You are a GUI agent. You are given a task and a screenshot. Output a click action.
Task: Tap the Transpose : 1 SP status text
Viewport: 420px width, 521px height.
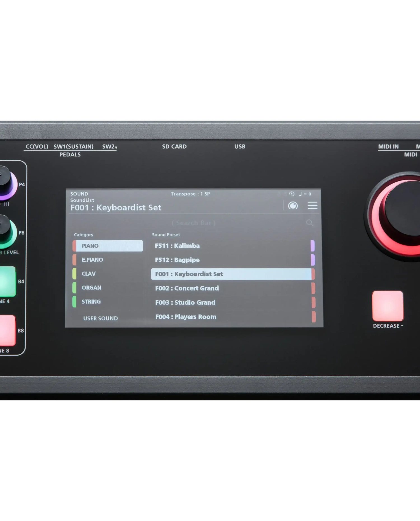[190, 194]
